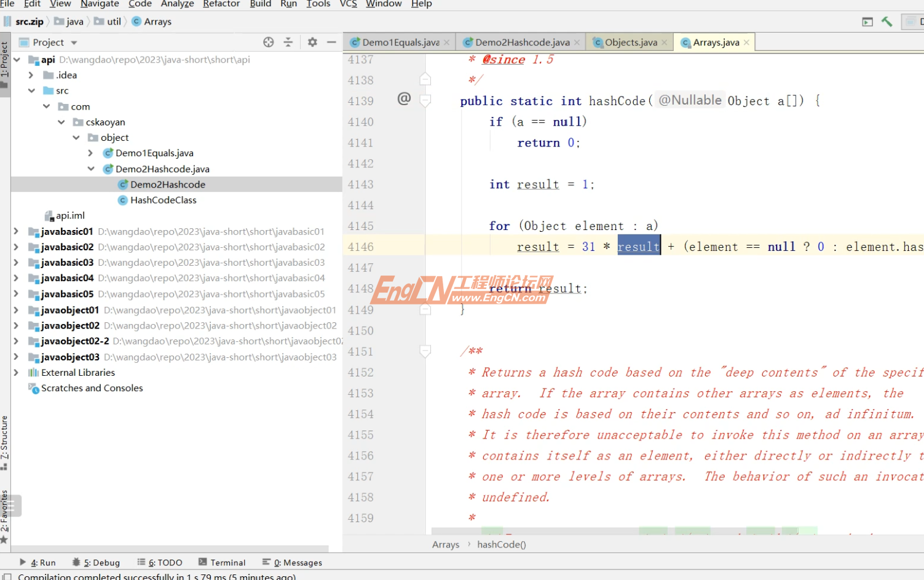924x580 pixels.
Task: Hide the Project panel with minimize icon
Action: pos(331,42)
